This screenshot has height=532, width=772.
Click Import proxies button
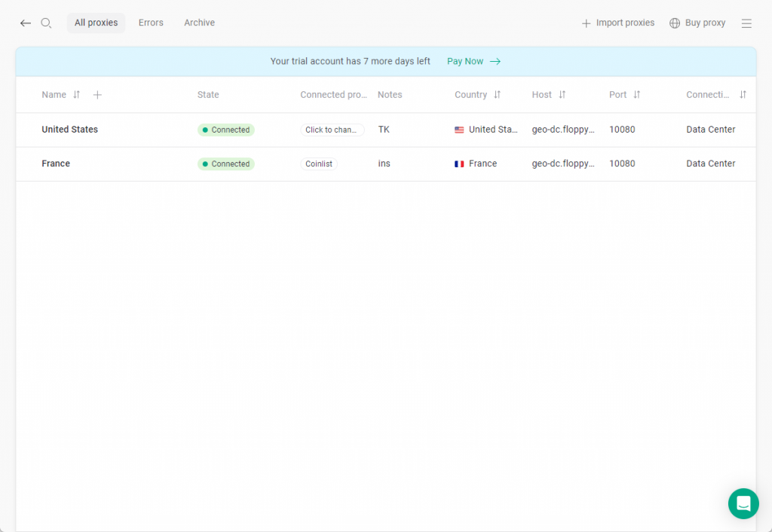pyautogui.click(x=618, y=23)
